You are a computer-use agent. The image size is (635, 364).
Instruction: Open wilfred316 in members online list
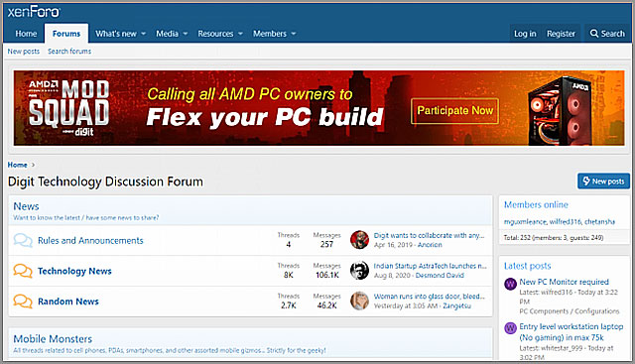(x=566, y=222)
